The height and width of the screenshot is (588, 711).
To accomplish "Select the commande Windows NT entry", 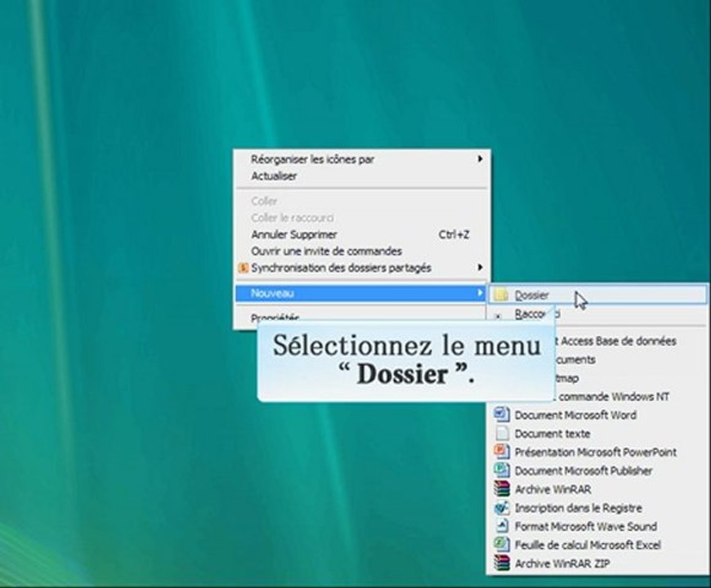I will (x=630, y=397).
